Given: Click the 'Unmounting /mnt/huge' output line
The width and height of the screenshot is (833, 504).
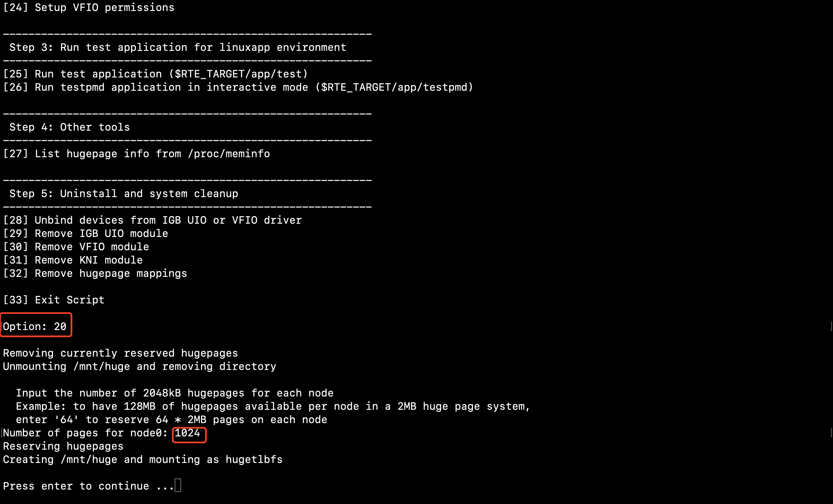Looking at the screenshot, I should tap(140, 366).
